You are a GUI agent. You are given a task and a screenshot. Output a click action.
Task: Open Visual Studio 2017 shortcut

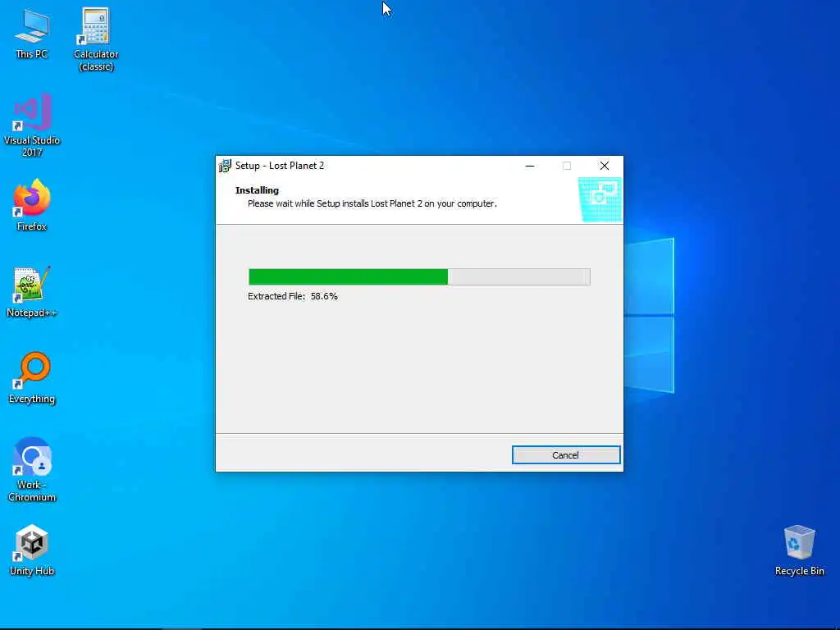(32, 125)
